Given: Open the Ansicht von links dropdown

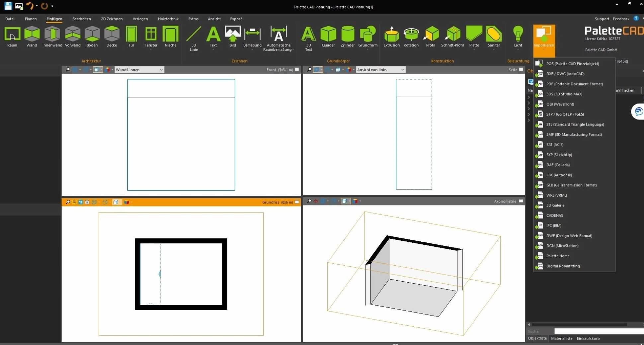Looking at the screenshot, I should (x=380, y=70).
